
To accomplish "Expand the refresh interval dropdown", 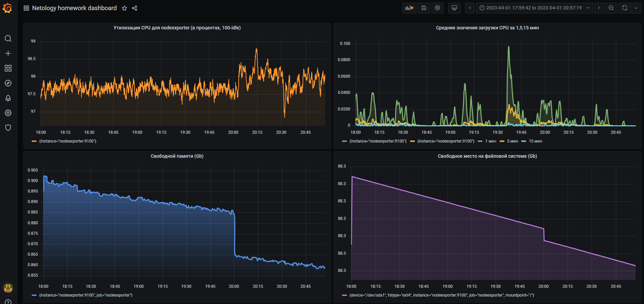I will (x=636, y=8).
